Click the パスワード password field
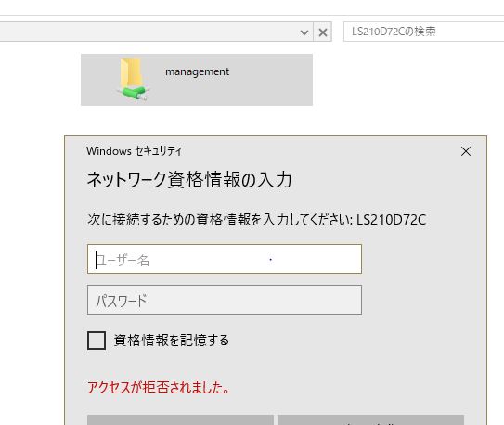This screenshot has width=504, height=425. click(x=225, y=300)
